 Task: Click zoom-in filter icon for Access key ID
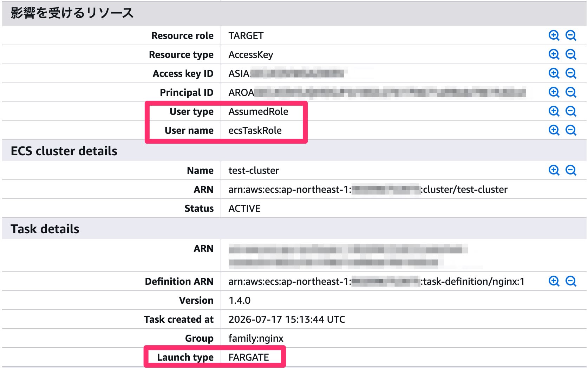tap(554, 73)
